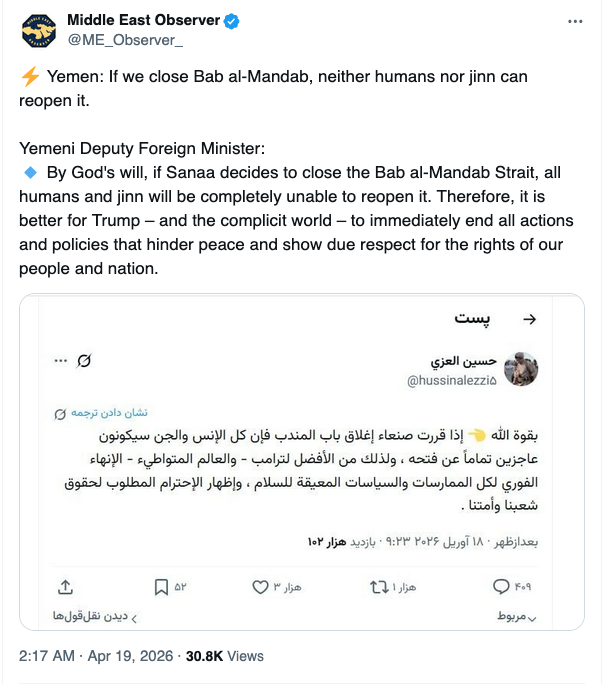This screenshot has height=684, width=604.
Task: Open Hussin Alezzi's profile picture
Action: point(520,368)
